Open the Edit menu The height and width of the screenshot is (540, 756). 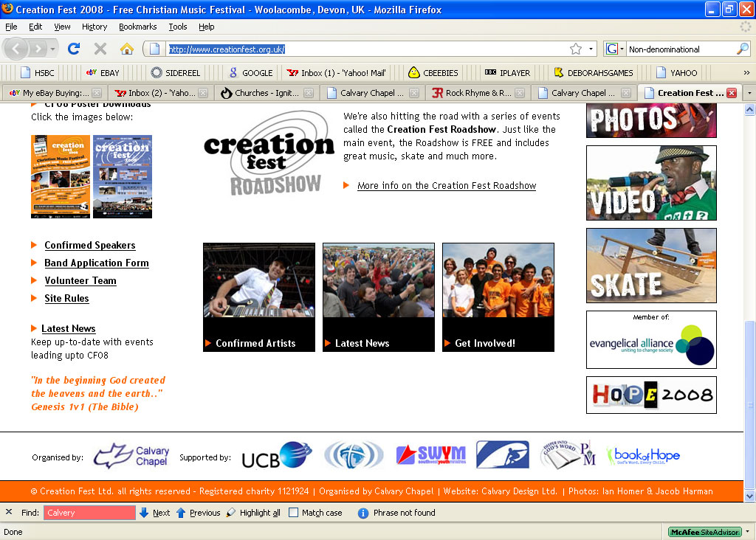tap(35, 27)
